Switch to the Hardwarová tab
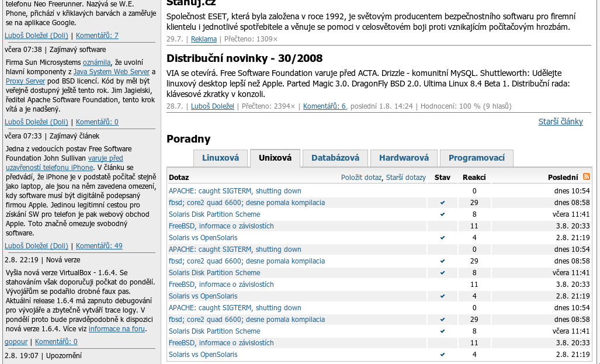600x364 pixels. tap(404, 158)
